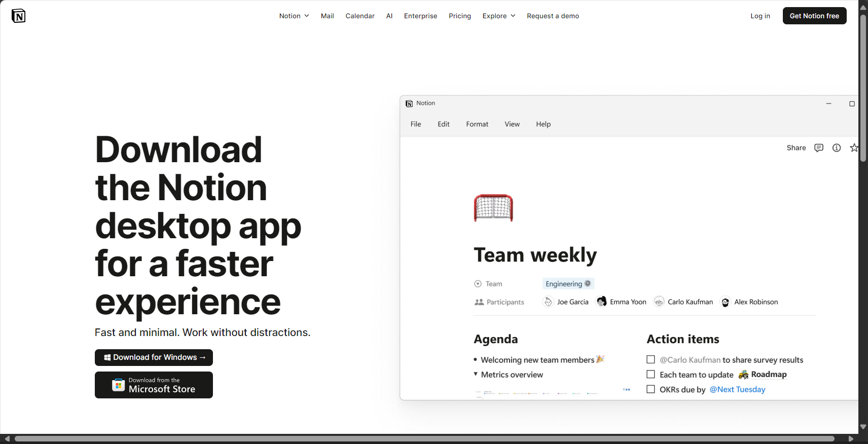Viewport: 868px width, 444px height.
Task: Click the Team weekly page title
Action: pos(535,254)
